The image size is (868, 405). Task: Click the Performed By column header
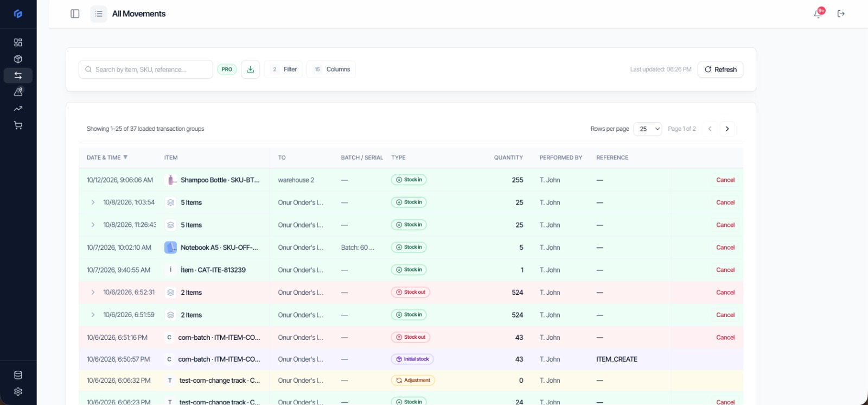coord(560,157)
